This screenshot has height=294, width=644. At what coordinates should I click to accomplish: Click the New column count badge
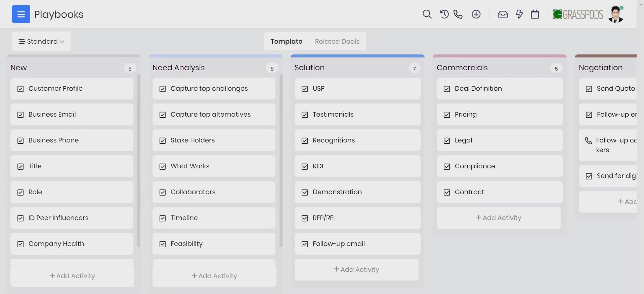tap(130, 69)
